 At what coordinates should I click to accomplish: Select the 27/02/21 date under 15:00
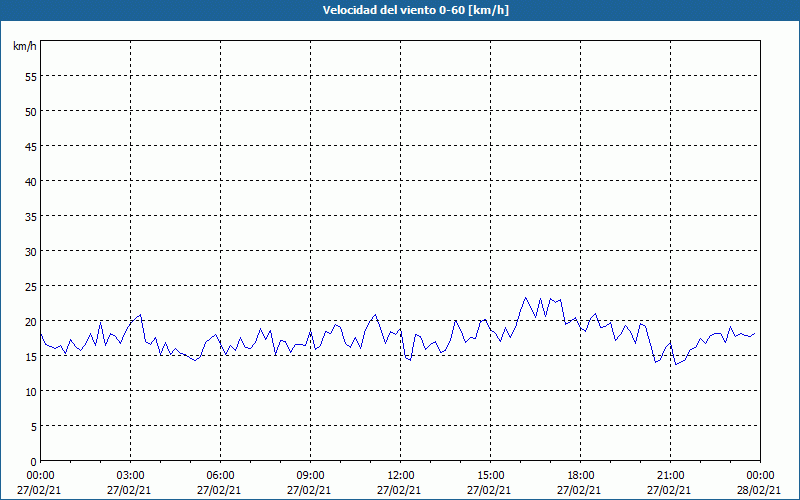coord(489,490)
